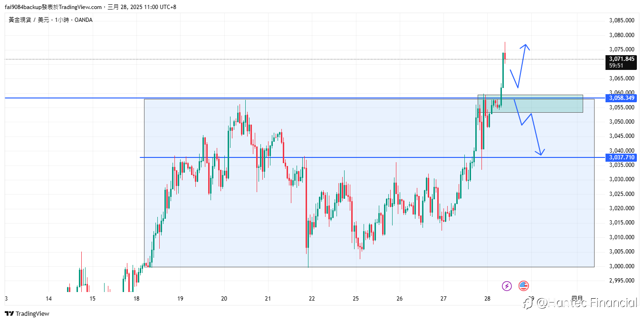Click the upward blue arrow drawing
The height and width of the screenshot is (322, 644).
[519, 66]
